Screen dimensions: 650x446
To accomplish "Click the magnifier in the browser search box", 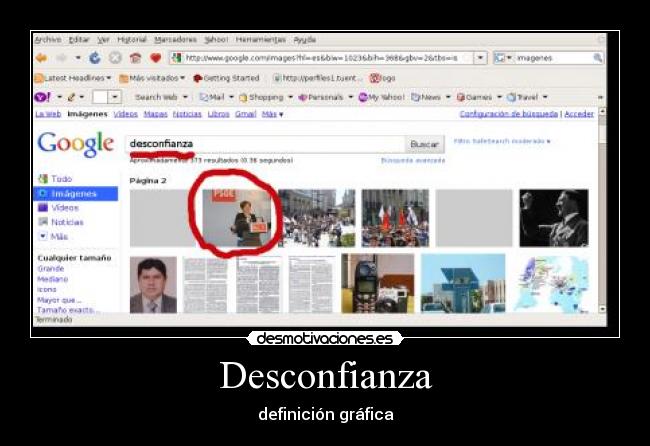I will tap(597, 58).
